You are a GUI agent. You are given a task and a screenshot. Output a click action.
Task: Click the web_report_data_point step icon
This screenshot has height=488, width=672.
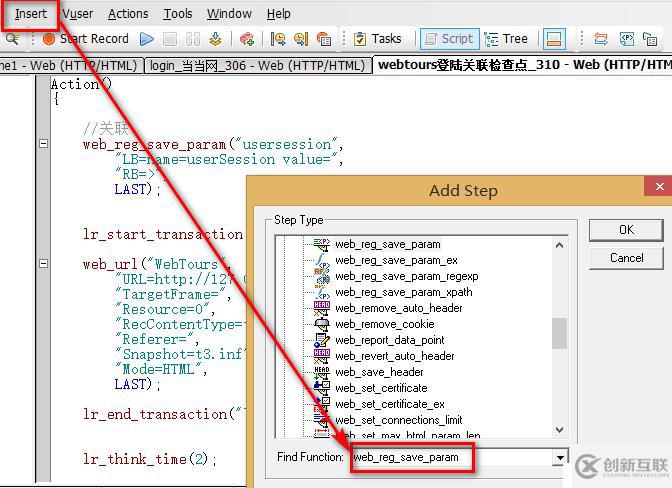pos(322,340)
